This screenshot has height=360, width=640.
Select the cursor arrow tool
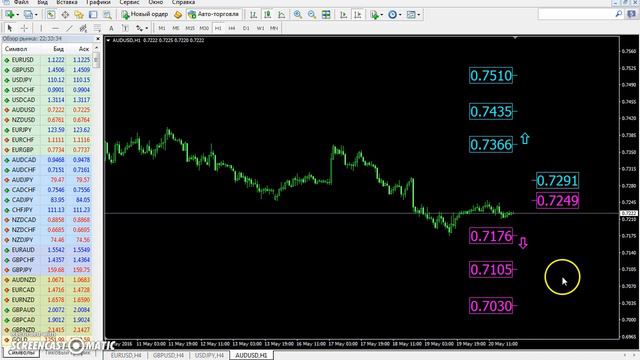10,28
